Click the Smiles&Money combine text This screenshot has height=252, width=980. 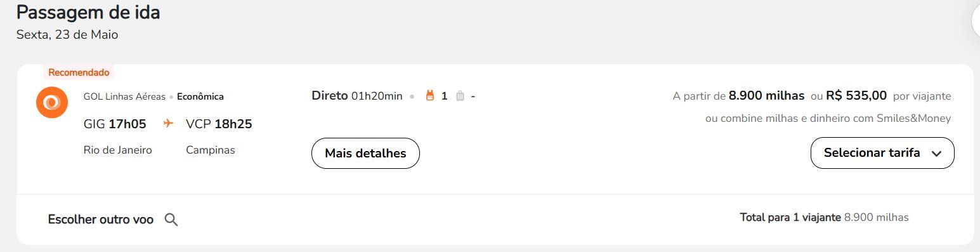[x=828, y=118]
